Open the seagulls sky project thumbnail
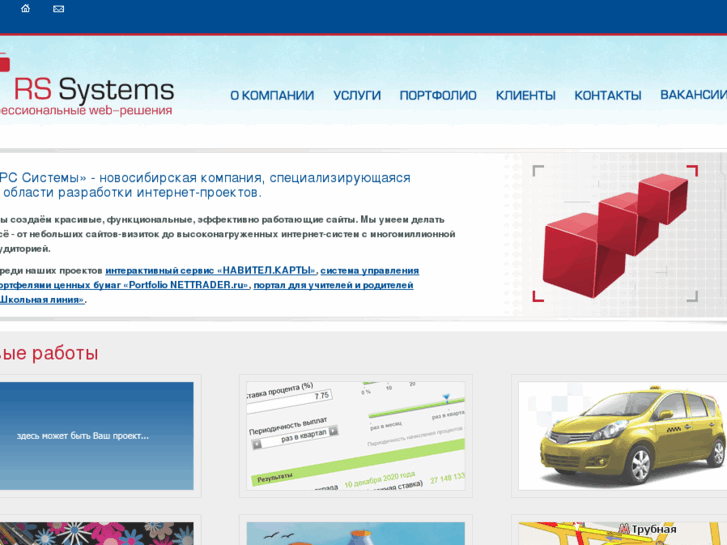The width and height of the screenshot is (727, 545). [356, 533]
